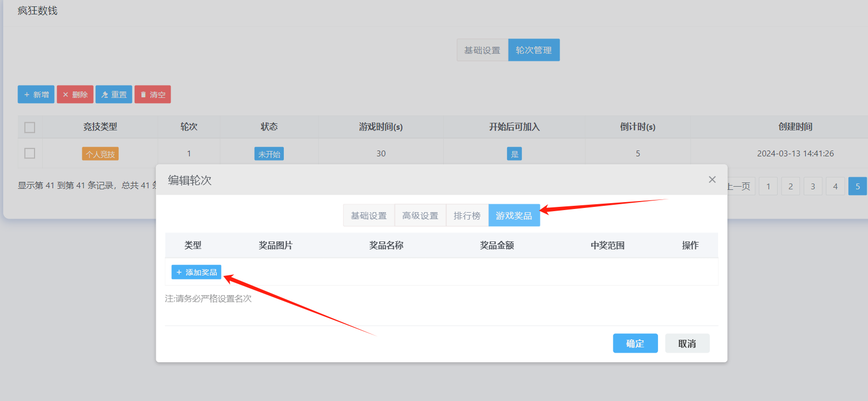Click the 奖品金额 column header
The image size is (868, 401).
497,245
